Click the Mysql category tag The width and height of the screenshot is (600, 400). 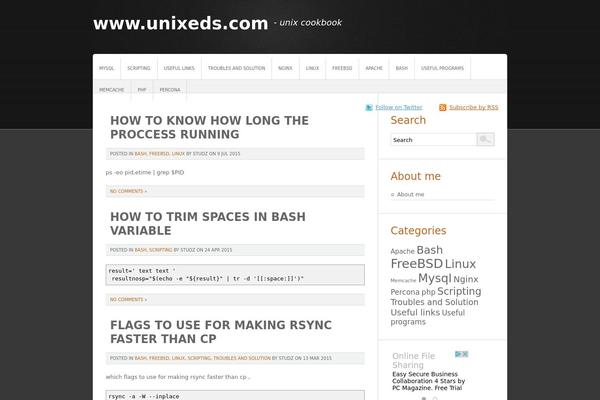[x=435, y=279]
